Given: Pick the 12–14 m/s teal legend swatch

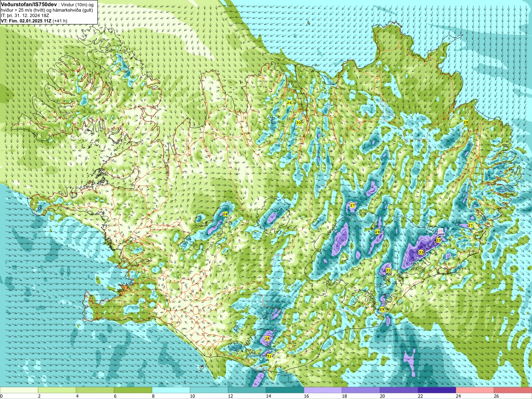Looking at the screenshot, I should pos(247,390).
